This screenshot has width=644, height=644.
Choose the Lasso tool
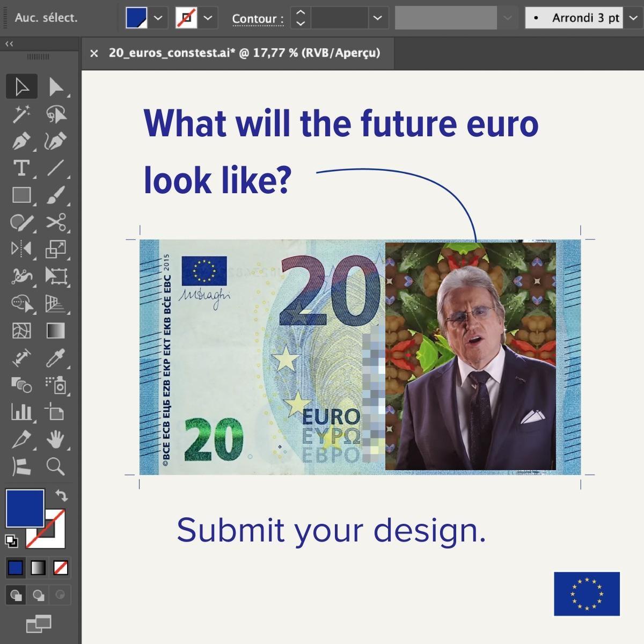pos(55,114)
